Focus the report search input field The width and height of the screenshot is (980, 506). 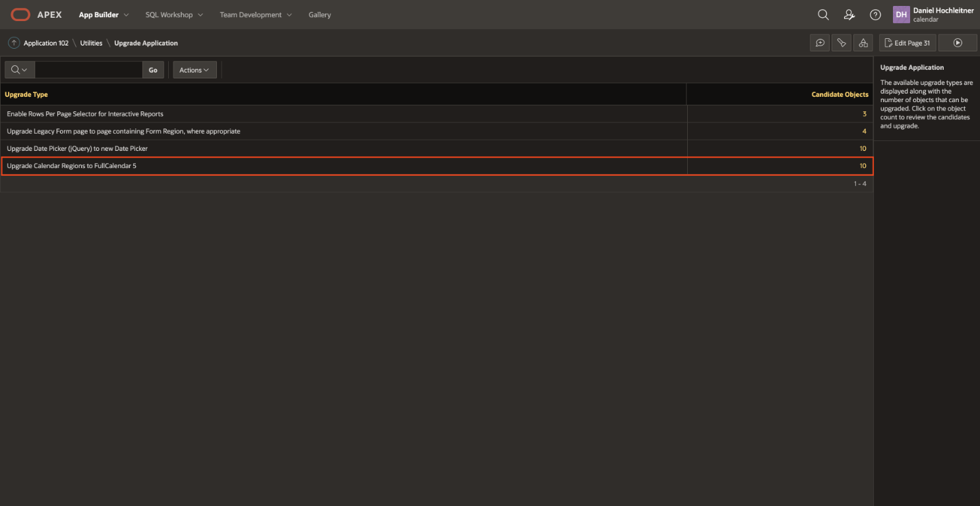coord(89,70)
